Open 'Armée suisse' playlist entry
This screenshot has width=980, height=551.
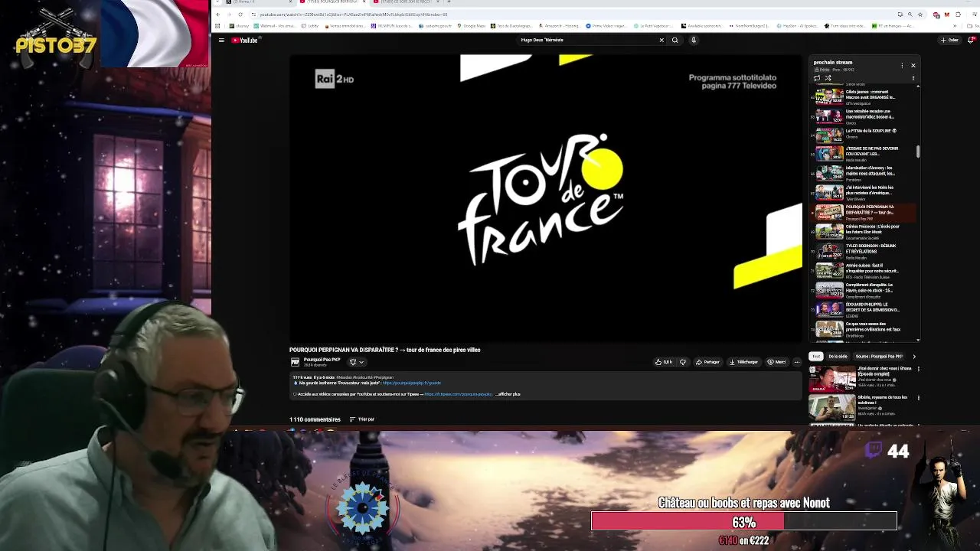pos(861,270)
